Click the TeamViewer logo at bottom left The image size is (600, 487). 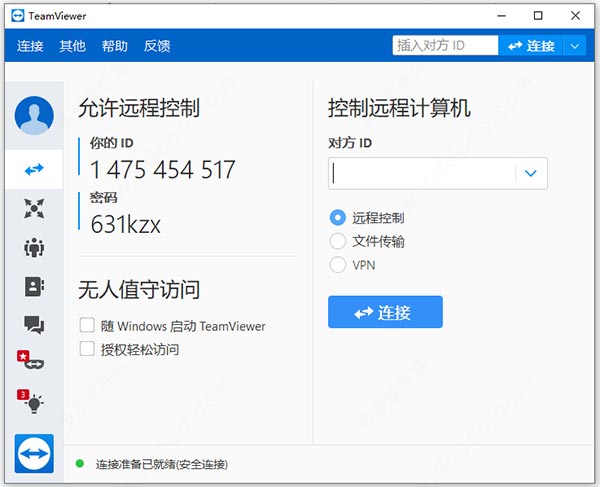click(x=34, y=453)
